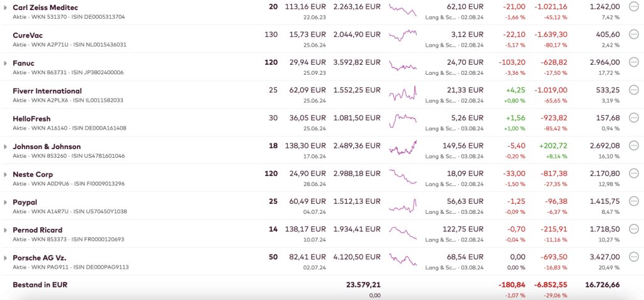The width and height of the screenshot is (644, 300).
Task: Click the HelloFresh three-dot options icon
Action: click(633, 118)
